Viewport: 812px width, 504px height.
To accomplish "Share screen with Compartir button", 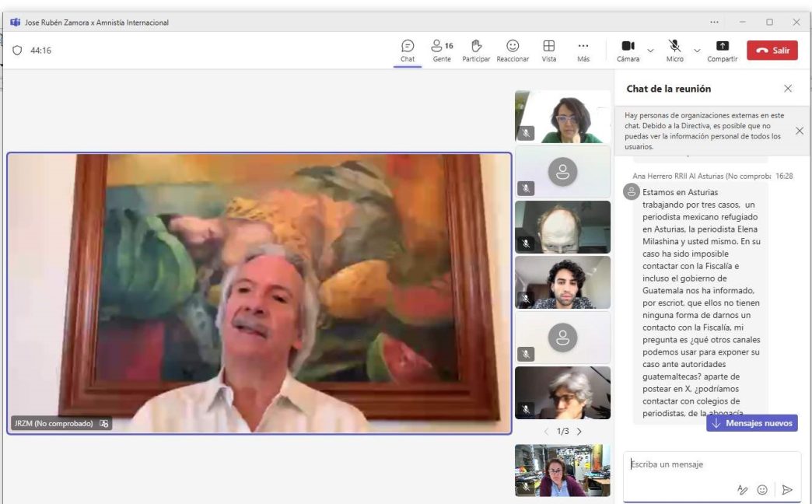I will (723, 51).
